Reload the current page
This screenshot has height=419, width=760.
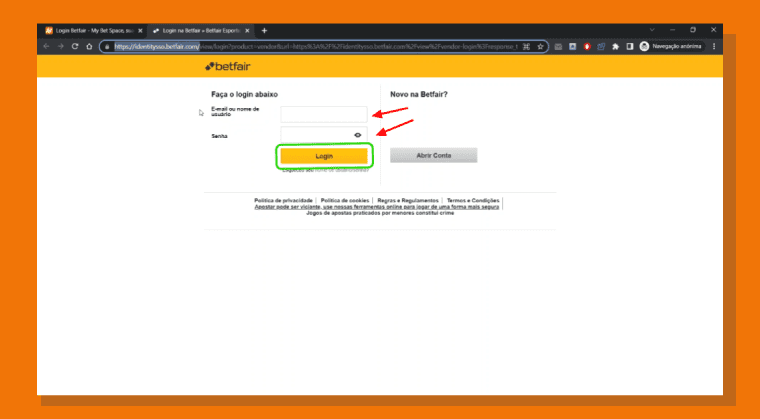75,47
